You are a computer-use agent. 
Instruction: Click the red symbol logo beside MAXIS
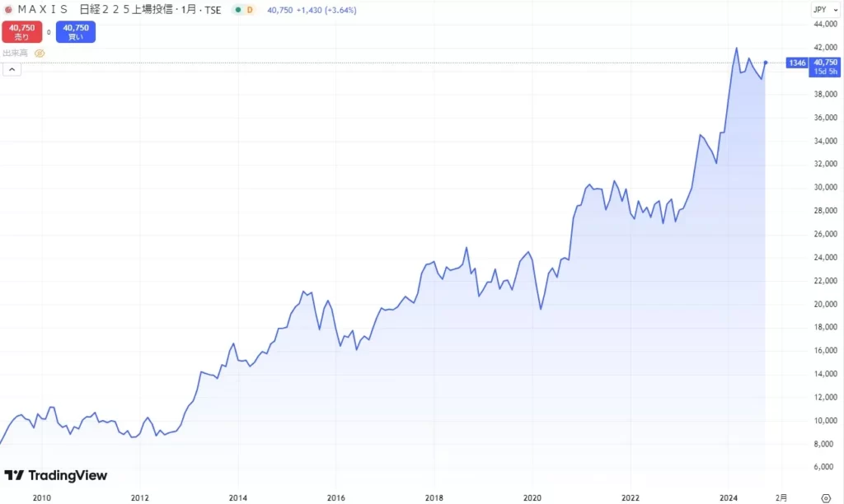click(x=8, y=10)
